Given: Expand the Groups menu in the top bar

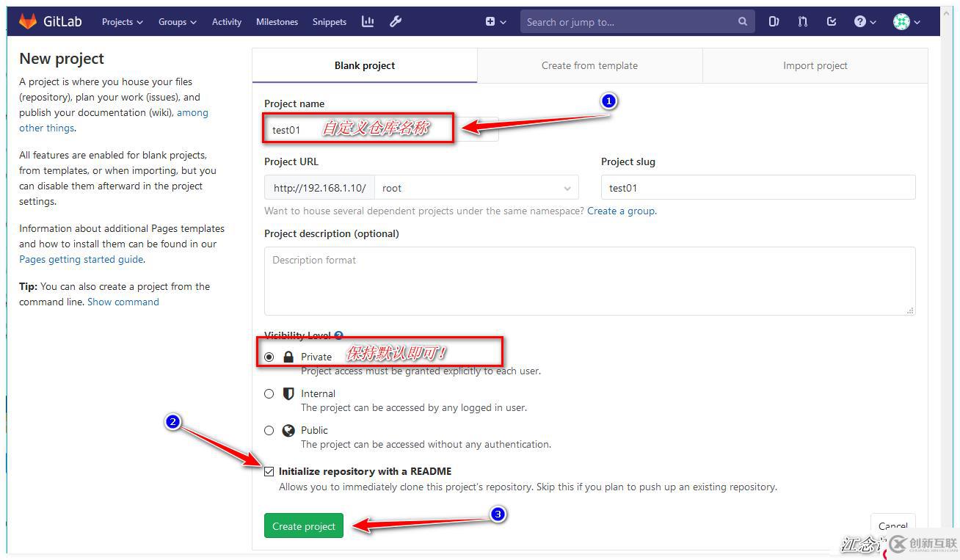Looking at the screenshot, I should 178,22.
